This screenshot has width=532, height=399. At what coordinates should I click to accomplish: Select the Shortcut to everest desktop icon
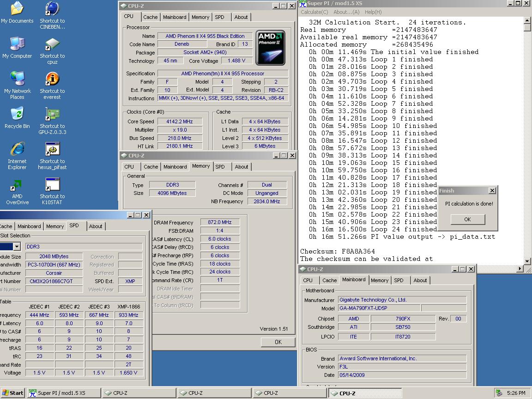(x=52, y=85)
